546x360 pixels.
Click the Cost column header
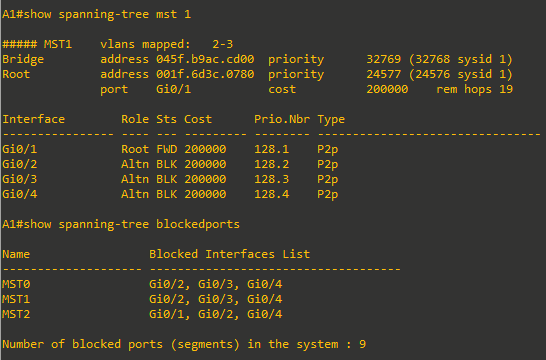[198, 119]
